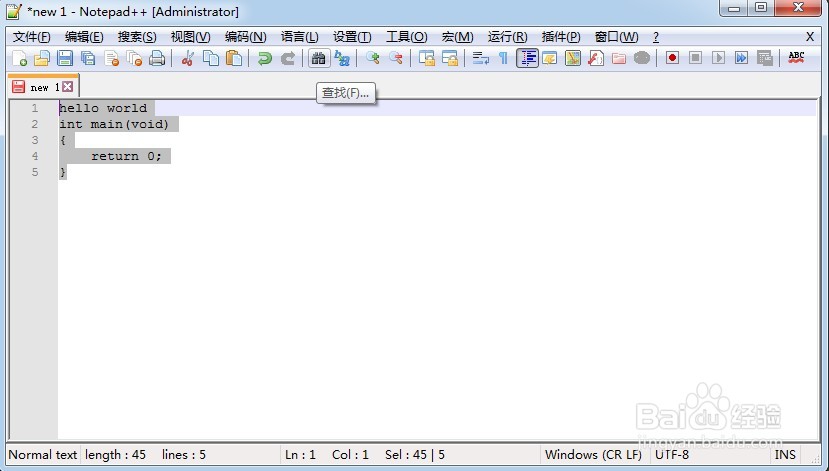Toggle the indent guide toolbar icon
829x471 pixels.
click(x=527, y=58)
